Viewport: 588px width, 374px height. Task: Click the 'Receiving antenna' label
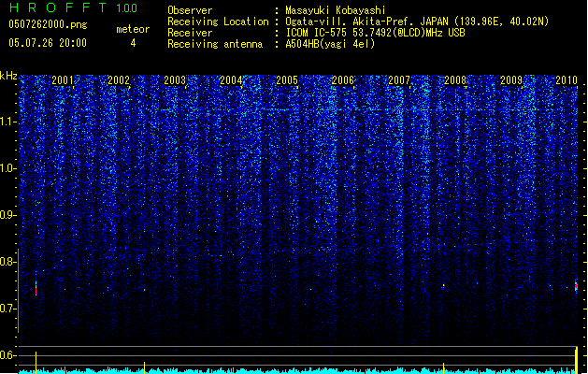(x=215, y=44)
